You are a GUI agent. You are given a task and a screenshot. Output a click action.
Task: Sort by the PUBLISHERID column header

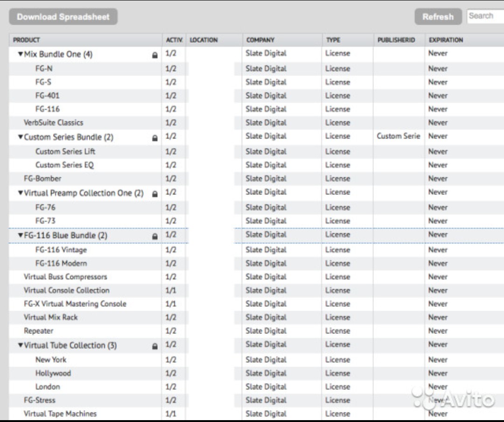coord(399,40)
